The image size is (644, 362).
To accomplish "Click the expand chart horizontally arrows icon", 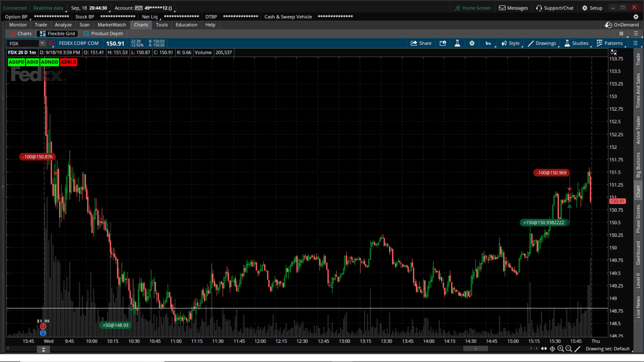I will 544,349.
